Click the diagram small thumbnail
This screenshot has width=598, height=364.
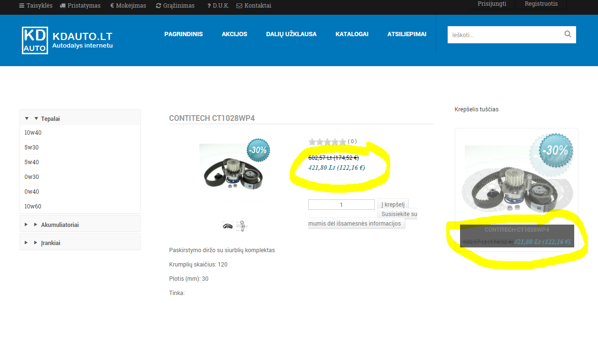point(242,226)
